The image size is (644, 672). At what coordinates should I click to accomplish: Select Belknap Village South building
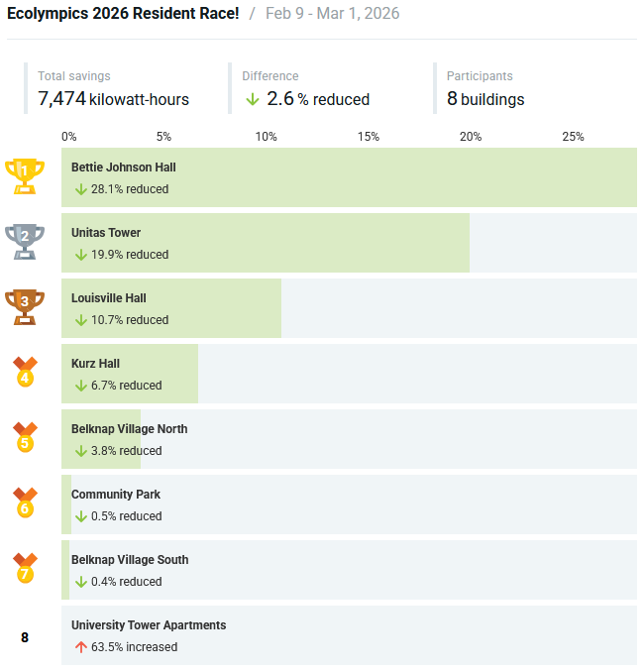[129, 560]
